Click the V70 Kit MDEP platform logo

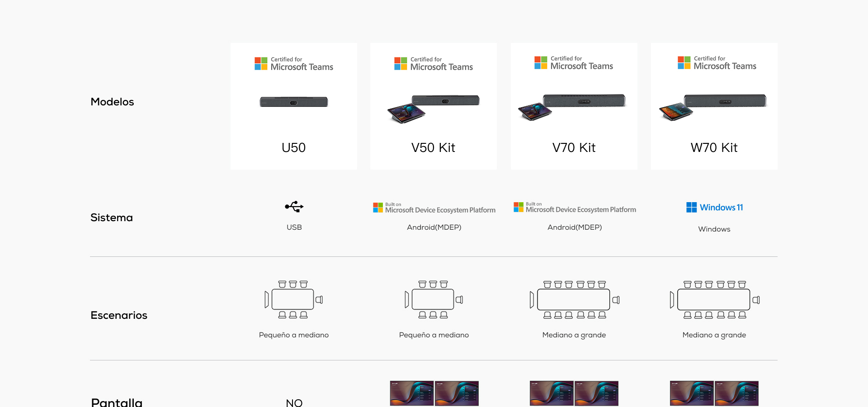575,207
